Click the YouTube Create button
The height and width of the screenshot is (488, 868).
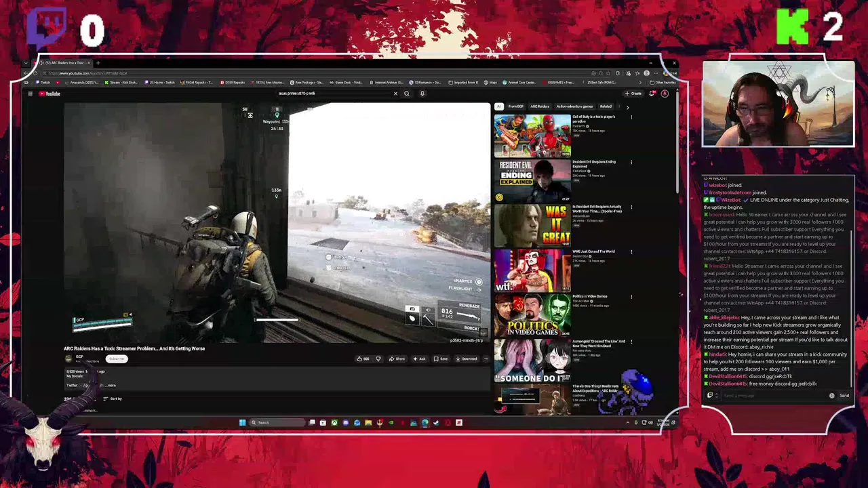tap(633, 94)
